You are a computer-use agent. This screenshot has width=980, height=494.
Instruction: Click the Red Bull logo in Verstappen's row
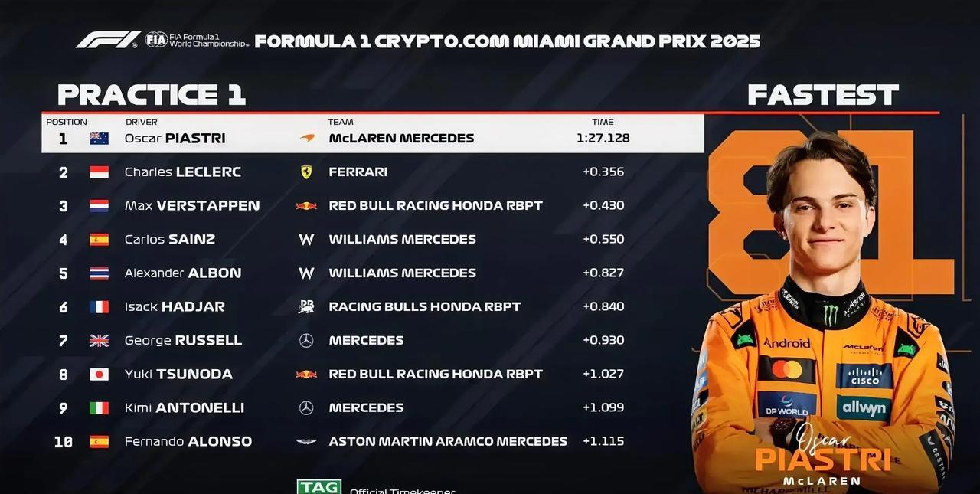[x=306, y=205]
